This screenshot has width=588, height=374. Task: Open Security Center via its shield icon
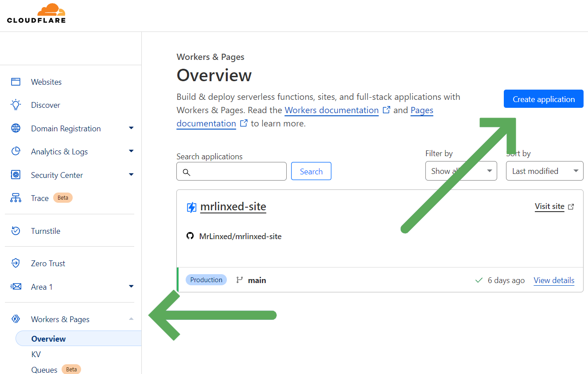click(x=16, y=175)
